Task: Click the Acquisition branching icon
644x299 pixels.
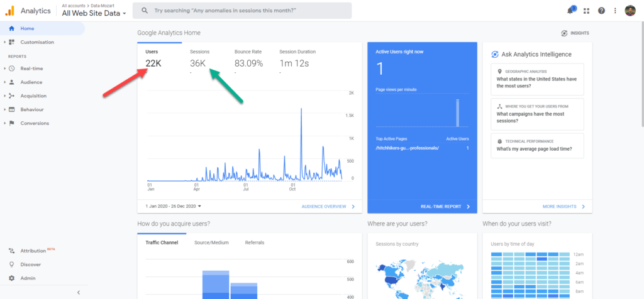Action: 11,96
